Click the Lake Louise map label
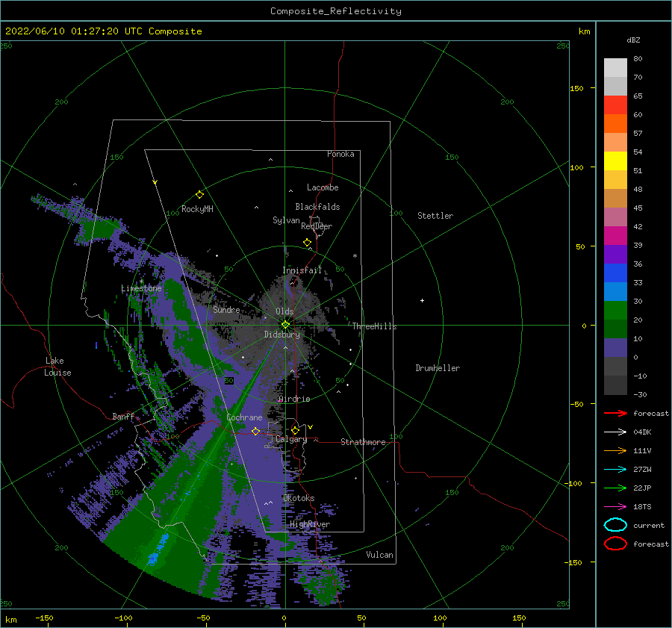Screen dimensions: 672x628 coord(57,367)
